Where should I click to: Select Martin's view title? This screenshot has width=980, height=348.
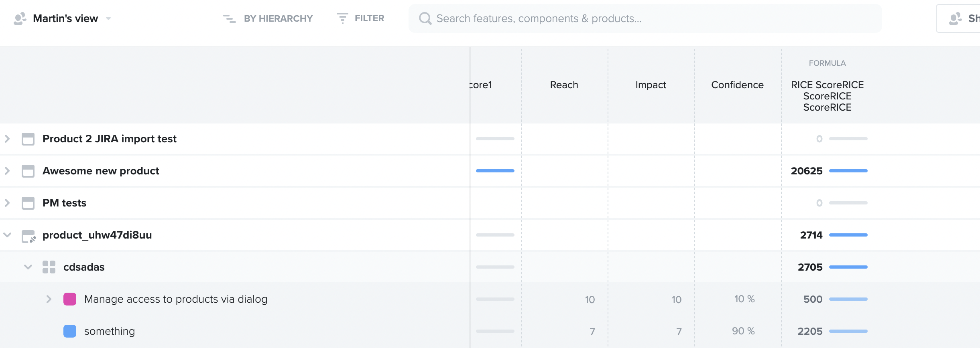pos(65,18)
